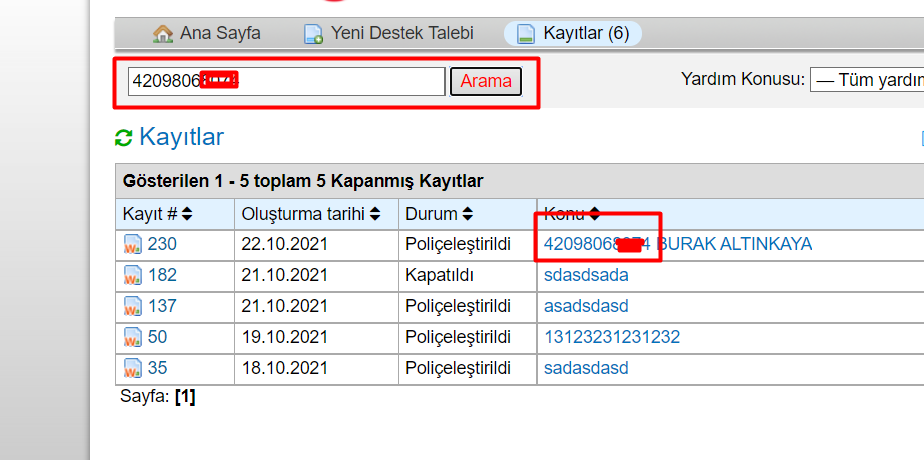Click the ticket icon for record 50
This screenshot has width=924, height=460.
point(133,337)
